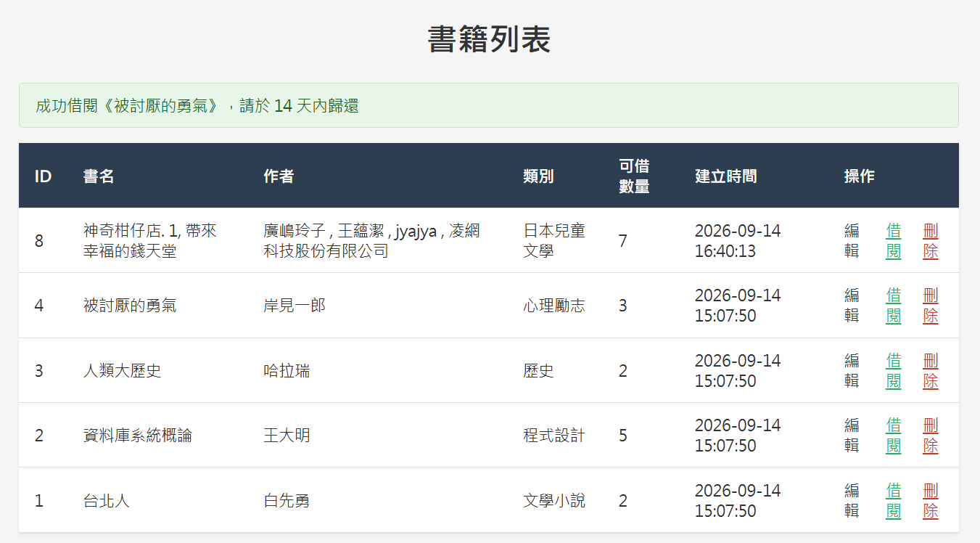The width and height of the screenshot is (980, 543).
Task: Select author cell 岸見一郎
Action: (x=295, y=306)
